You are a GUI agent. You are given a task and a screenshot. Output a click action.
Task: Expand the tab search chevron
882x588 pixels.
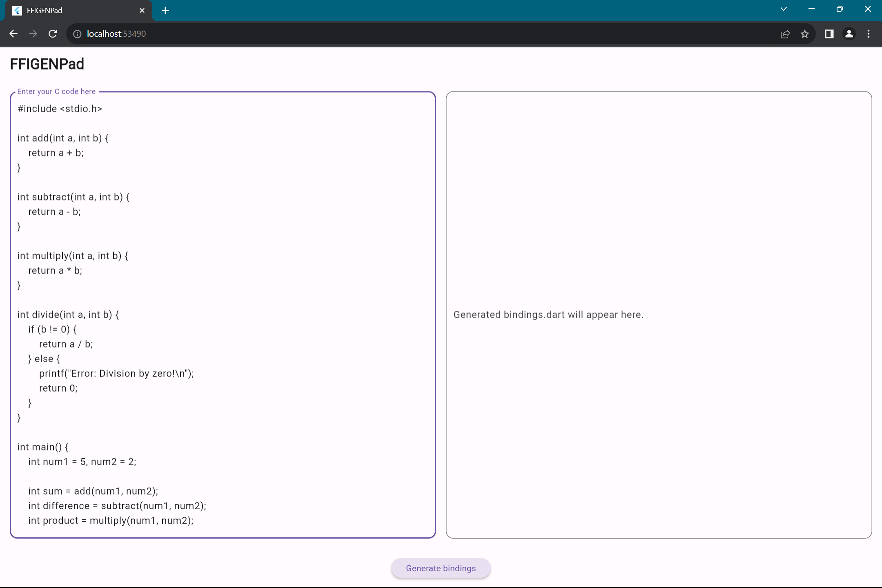[783, 9]
